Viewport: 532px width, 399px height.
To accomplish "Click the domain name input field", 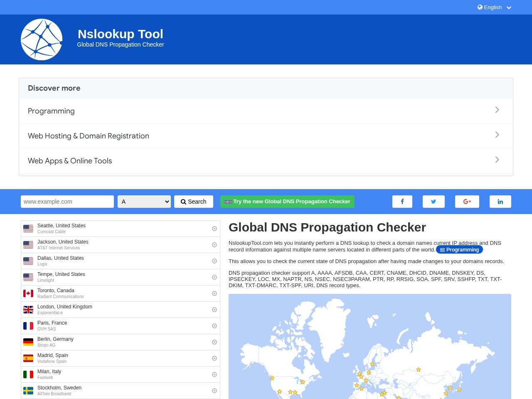I will [x=67, y=202].
